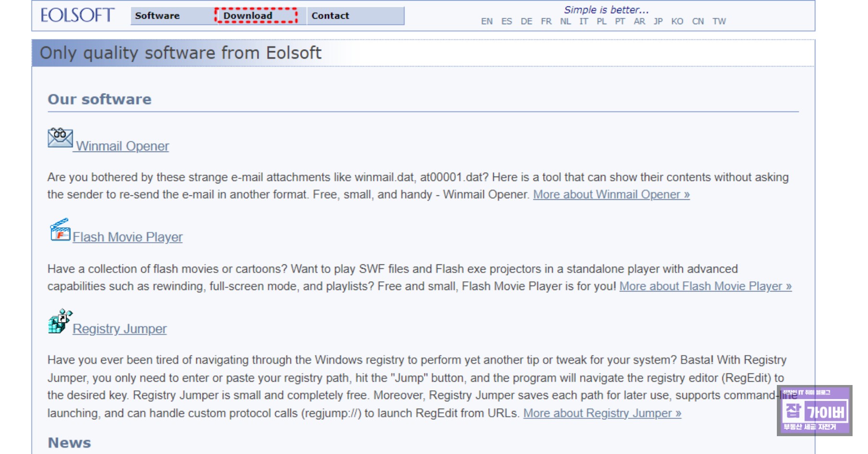Switch language to PL

(601, 21)
